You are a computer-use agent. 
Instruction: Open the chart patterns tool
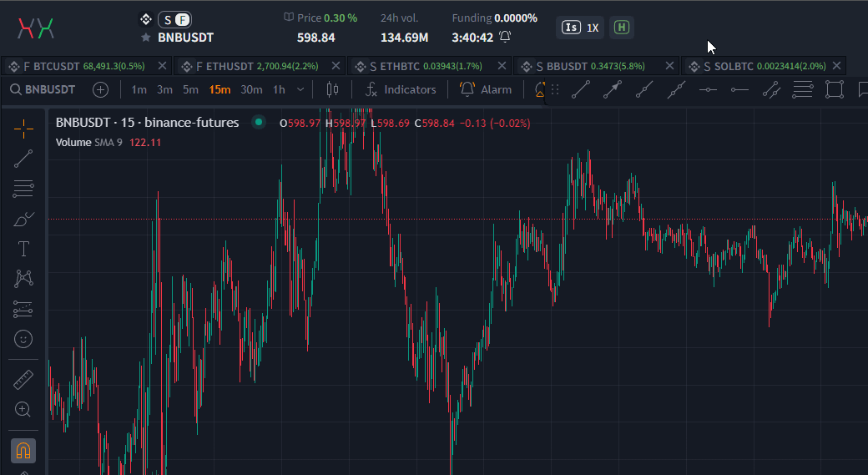[23, 279]
